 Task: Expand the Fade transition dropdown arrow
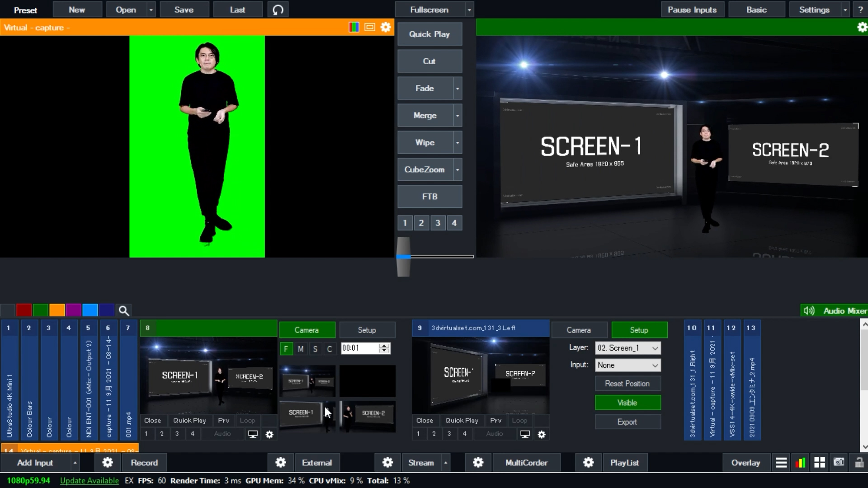(x=458, y=89)
